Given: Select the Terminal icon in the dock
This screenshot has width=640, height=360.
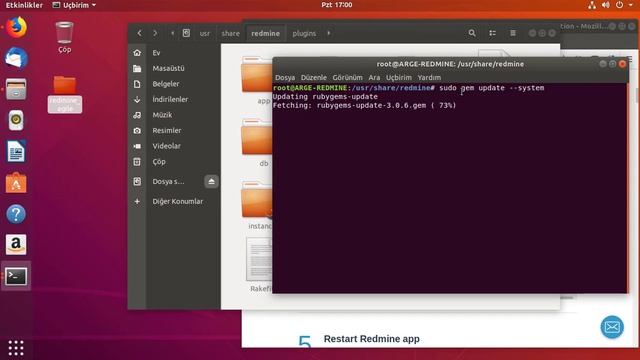Looking at the screenshot, I should (16, 276).
